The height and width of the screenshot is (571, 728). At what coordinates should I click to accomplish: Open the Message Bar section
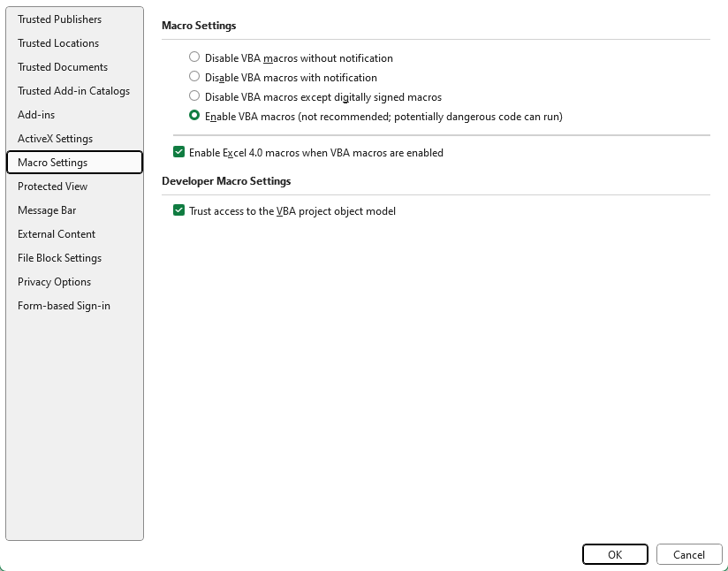pos(47,210)
